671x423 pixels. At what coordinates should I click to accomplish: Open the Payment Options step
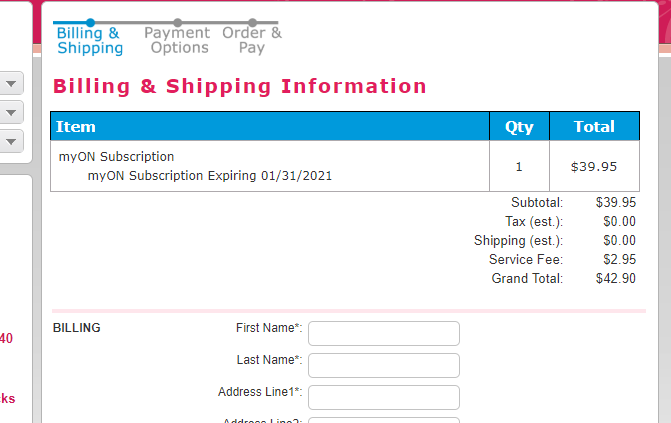(177, 41)
